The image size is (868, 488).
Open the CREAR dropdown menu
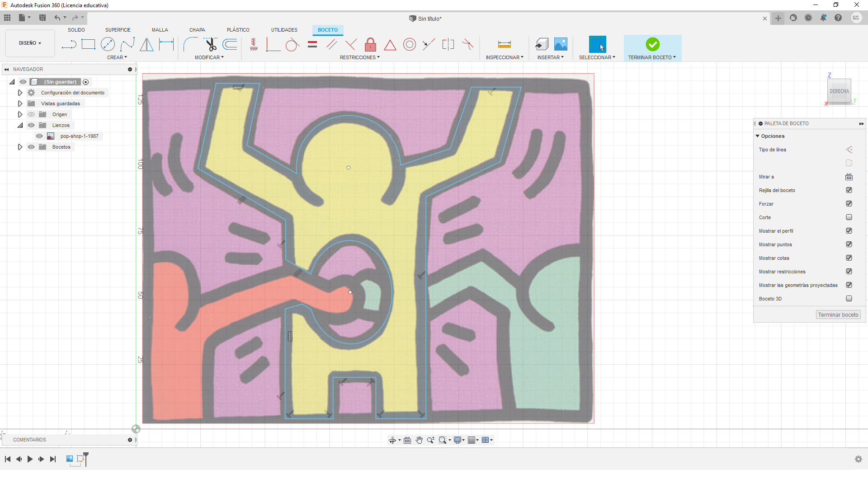coord(117,57)
